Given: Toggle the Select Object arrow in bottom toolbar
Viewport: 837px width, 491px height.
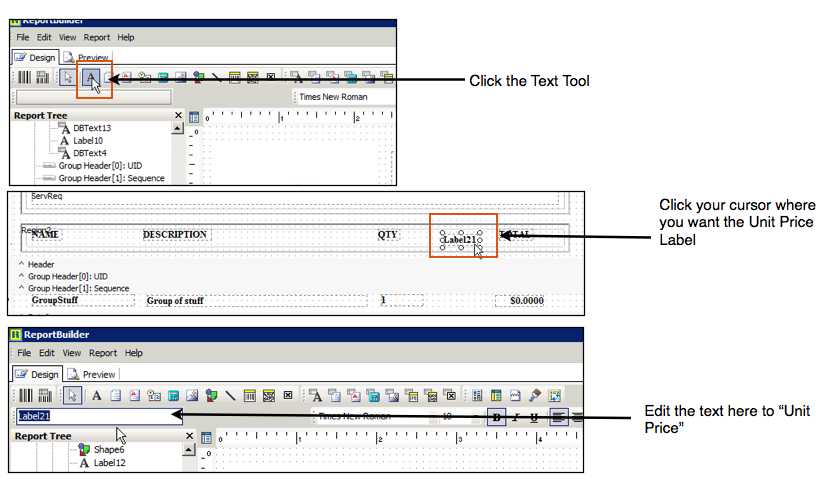Looking at the screenshot, I should (72, 396).
